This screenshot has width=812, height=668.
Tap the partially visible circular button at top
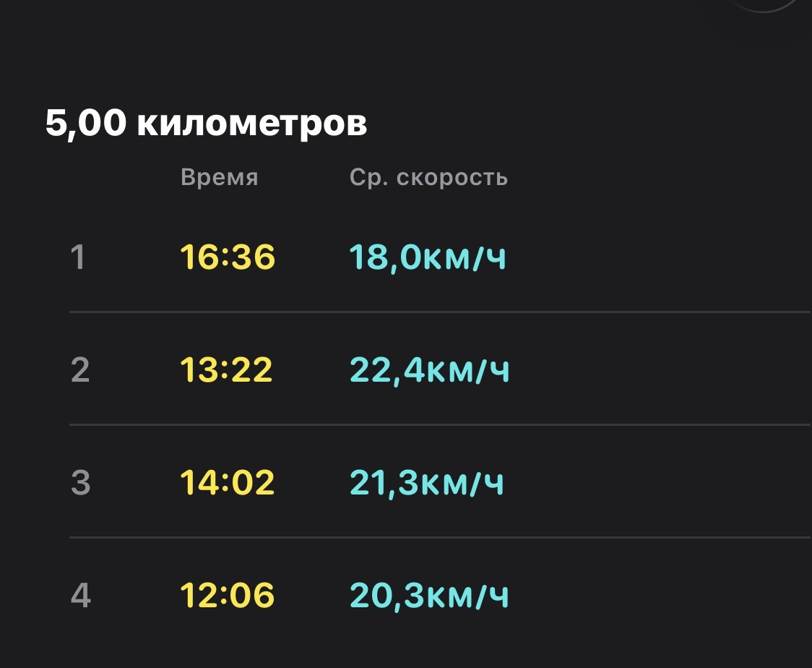click(764, 5)
